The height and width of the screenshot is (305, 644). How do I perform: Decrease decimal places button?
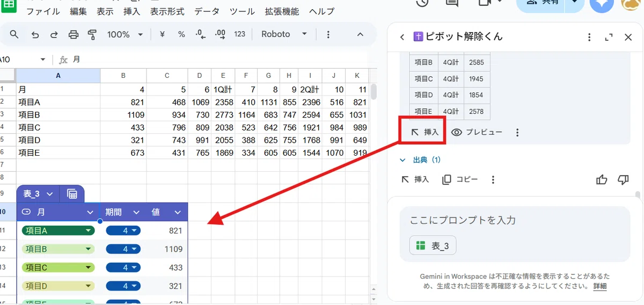(x=201, y=34)
